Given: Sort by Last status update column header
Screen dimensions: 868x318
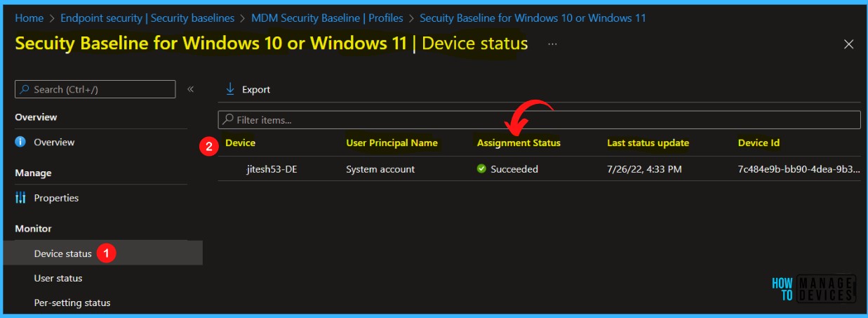Looking at the screenshot, I should 648,143.
